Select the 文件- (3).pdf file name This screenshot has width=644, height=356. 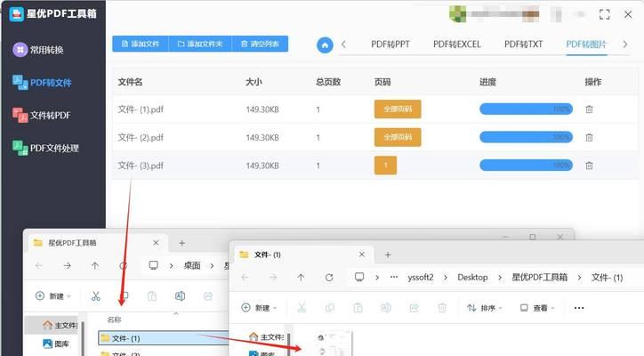click(141, 166)
